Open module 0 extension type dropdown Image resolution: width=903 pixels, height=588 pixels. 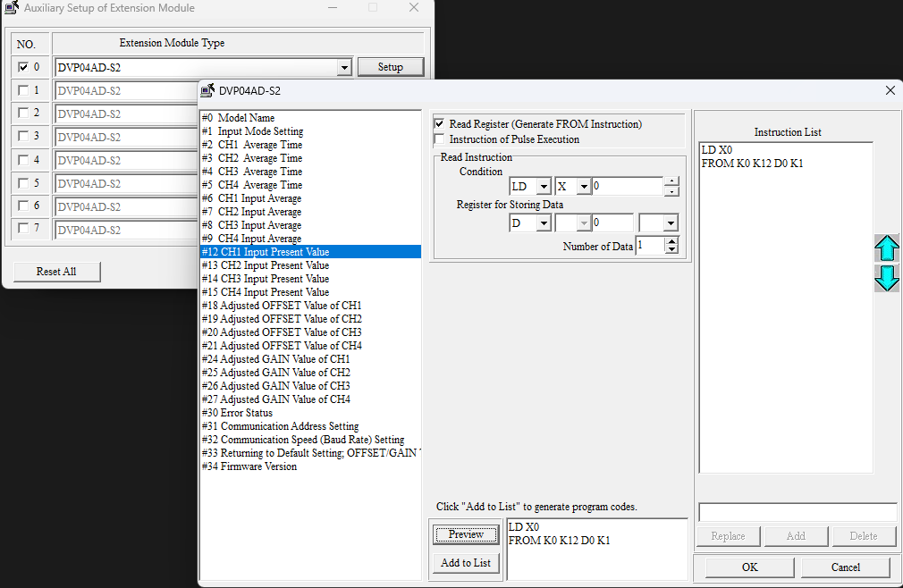pyautogui.click(x=345, y=67)
